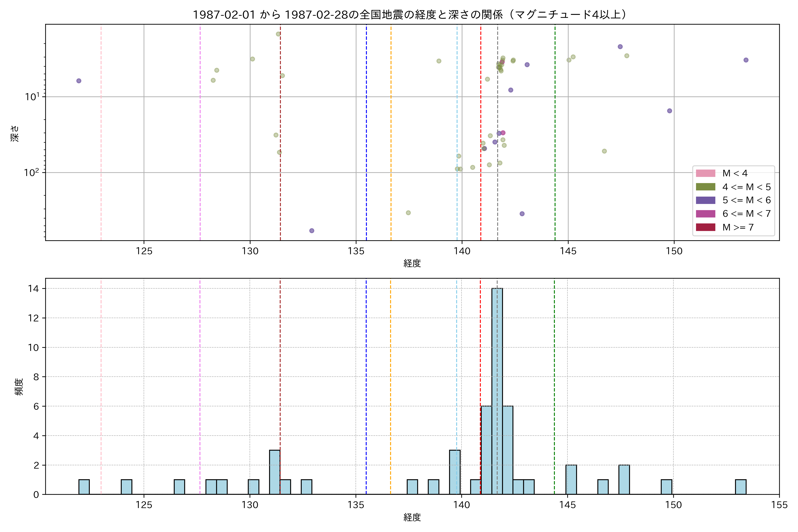The width and height of the screenshot is (798, 532).
Task: Click the histogram bar of height 3 near longitude 131
Action: point(274,472)
